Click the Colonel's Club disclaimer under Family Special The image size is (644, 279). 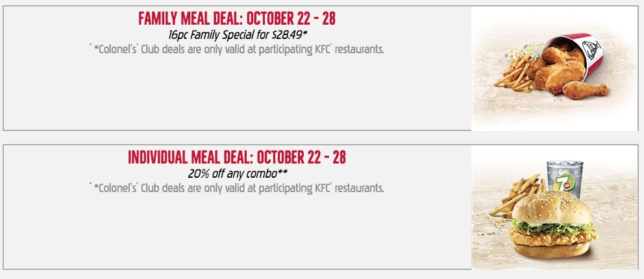(237, 50)
